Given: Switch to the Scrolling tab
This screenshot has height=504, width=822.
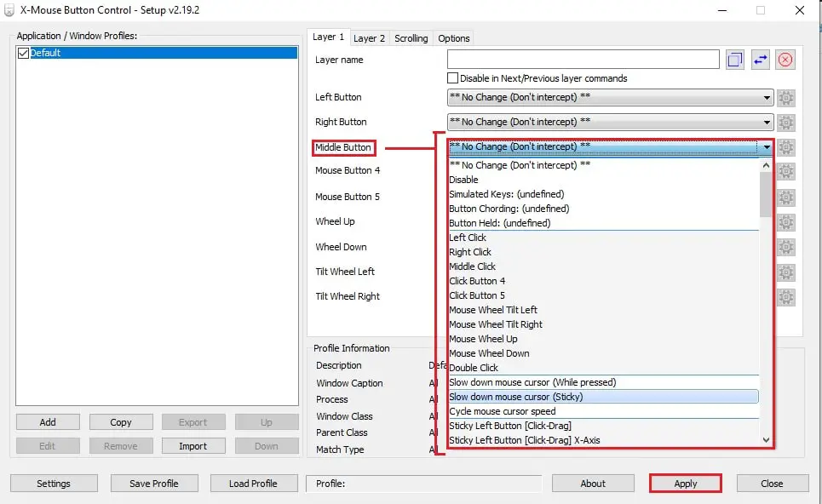Looking at the screenshot, I should tap(411, 37).
